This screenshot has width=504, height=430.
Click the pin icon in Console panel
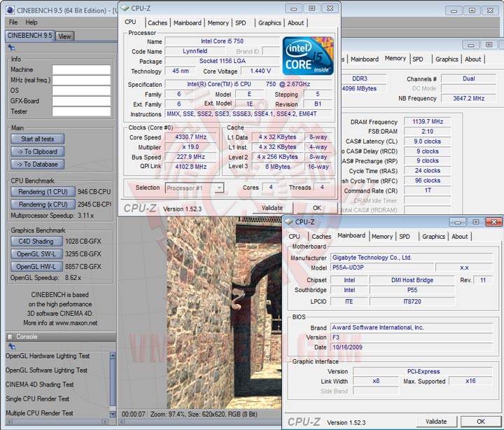12,347
